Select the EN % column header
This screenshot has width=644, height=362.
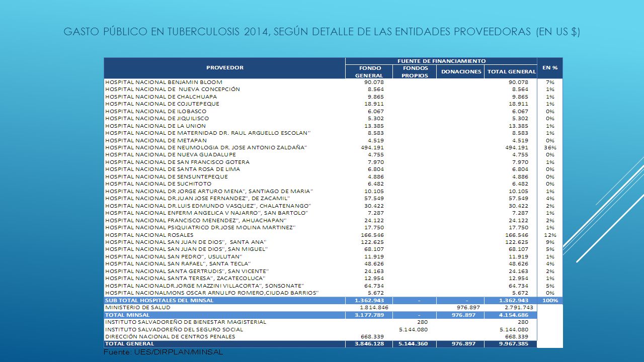coord(550,68)
